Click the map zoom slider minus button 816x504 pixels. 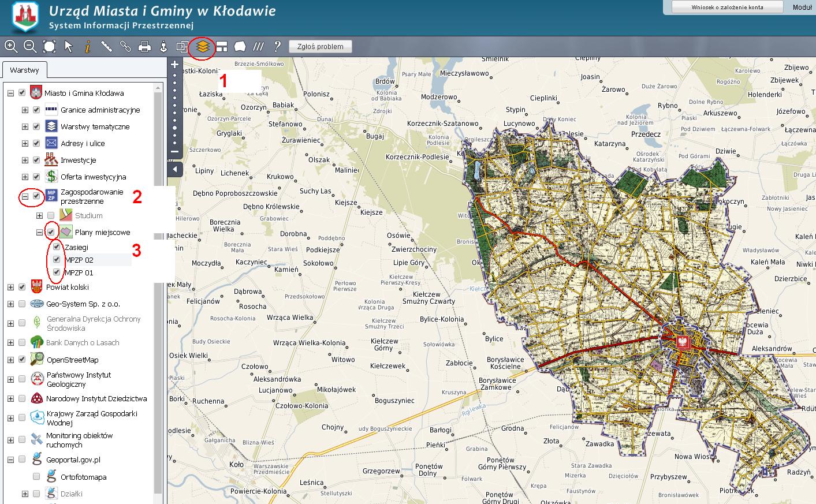coord(175,152)
